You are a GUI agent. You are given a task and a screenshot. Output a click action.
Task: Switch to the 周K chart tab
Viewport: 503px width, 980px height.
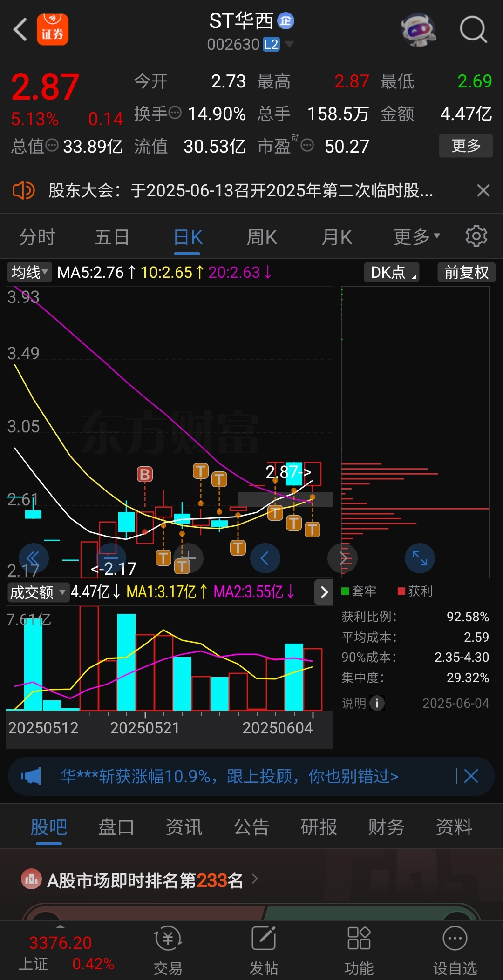pyautogui.click(x=262, y=237)
